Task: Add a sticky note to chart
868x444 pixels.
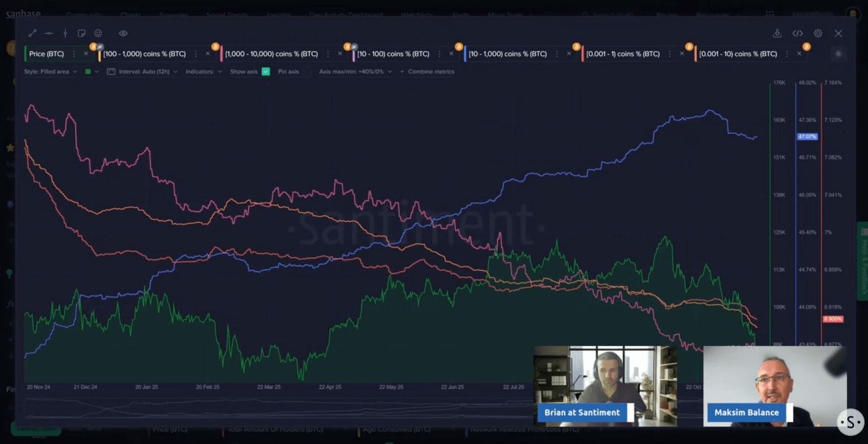Action: 81,33
